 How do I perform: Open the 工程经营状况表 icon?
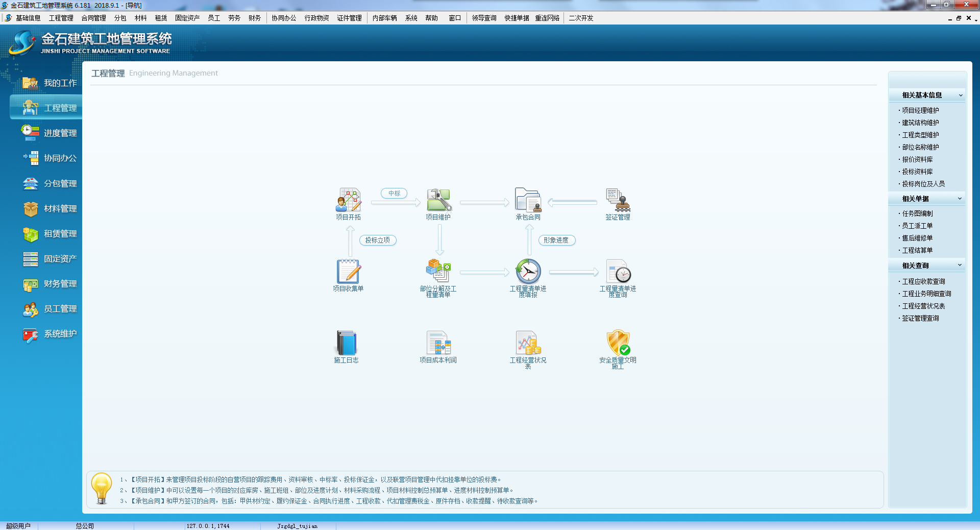tap(528, 343)
